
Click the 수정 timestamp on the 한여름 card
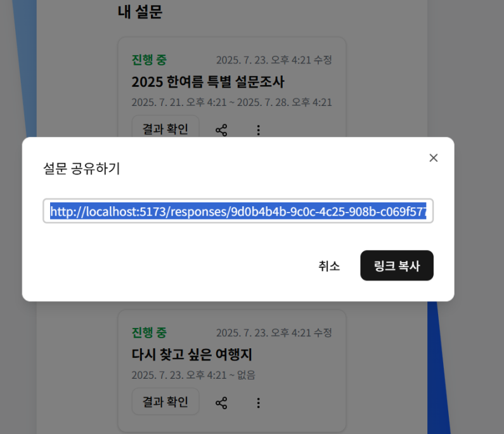coord(274,60)
